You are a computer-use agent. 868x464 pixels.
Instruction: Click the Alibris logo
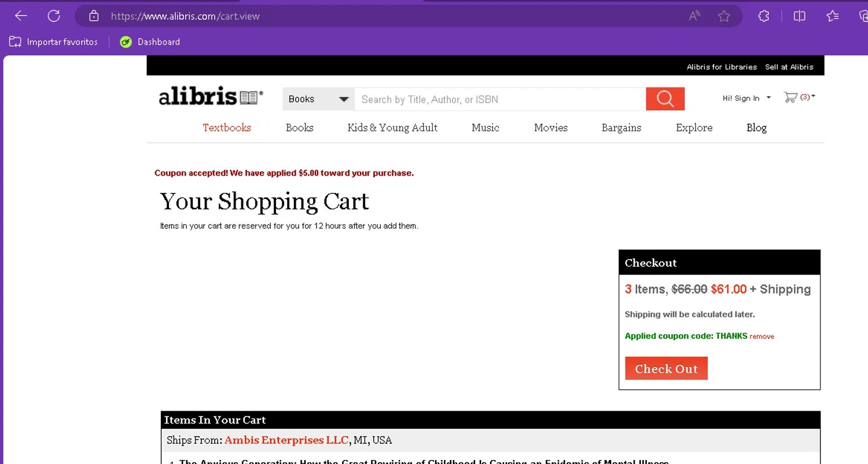(x=211, y=96)
